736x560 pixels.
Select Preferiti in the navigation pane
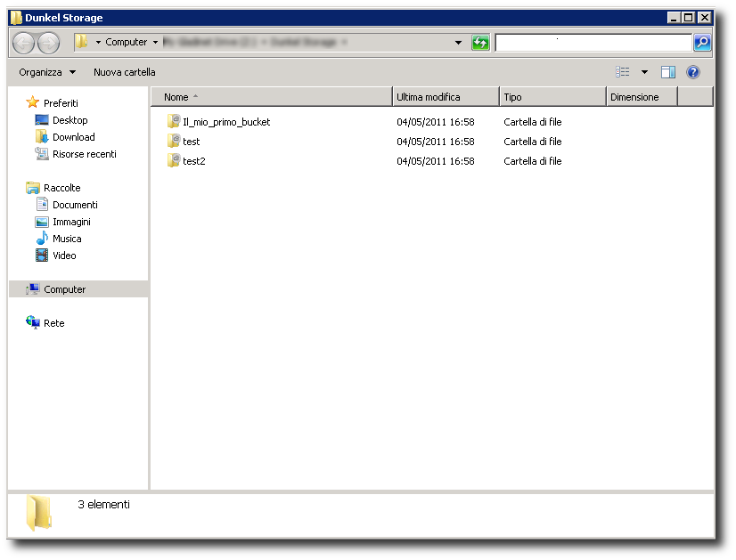tap(61, 102)
